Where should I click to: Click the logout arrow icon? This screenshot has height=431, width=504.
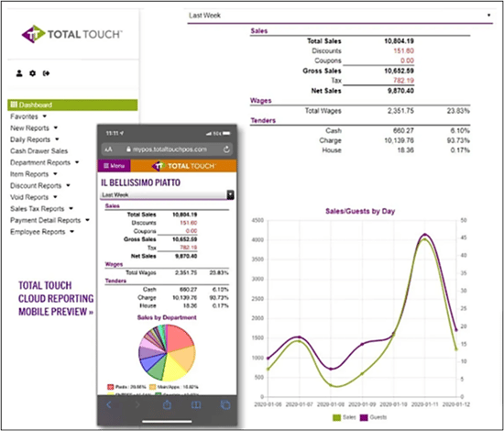click(x=46, y=73)
